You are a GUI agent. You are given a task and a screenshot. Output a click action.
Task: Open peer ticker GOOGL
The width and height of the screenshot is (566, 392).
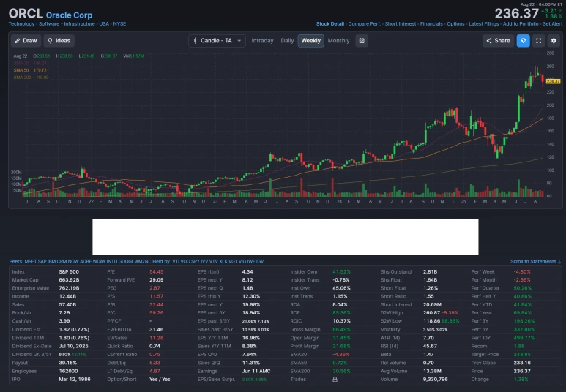[x=126, y=261]
